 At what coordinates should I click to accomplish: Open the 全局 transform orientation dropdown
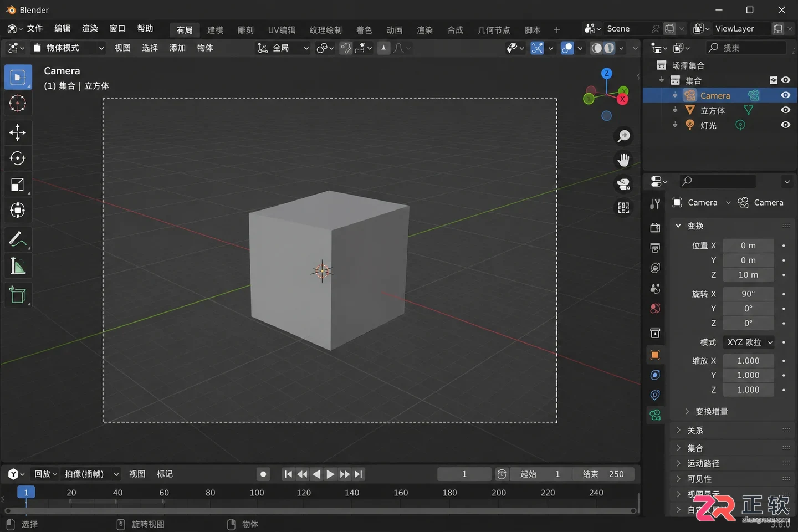[x=282, y=48]
